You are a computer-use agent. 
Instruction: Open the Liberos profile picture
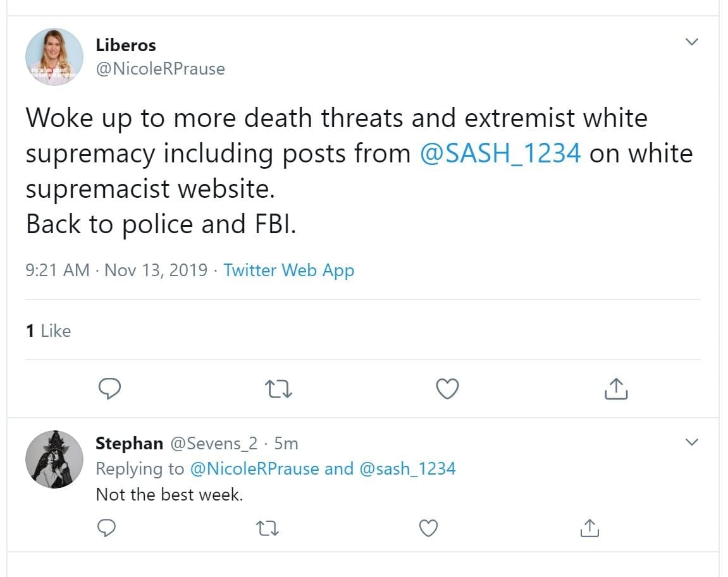(54, 57)
